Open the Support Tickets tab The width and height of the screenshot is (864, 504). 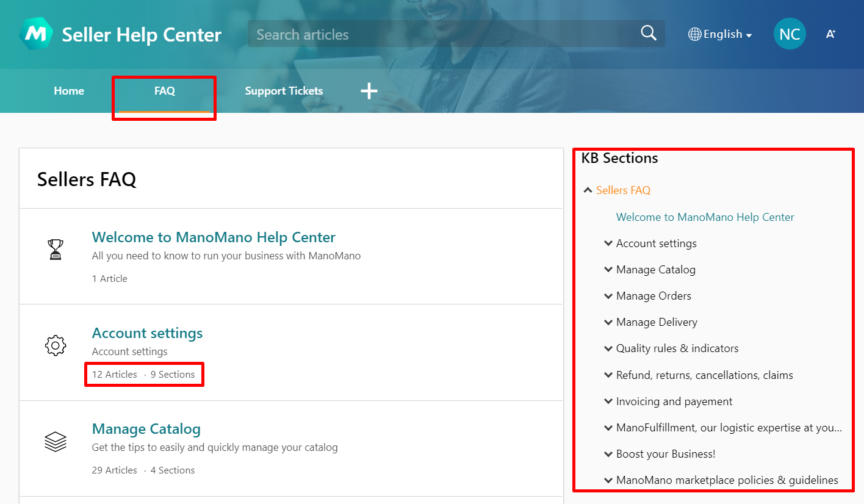coord(284,91)
